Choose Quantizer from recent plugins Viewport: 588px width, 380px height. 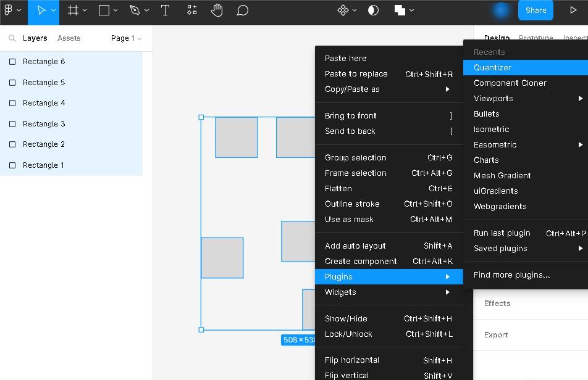pyautogui.click(x=492, y=68)
